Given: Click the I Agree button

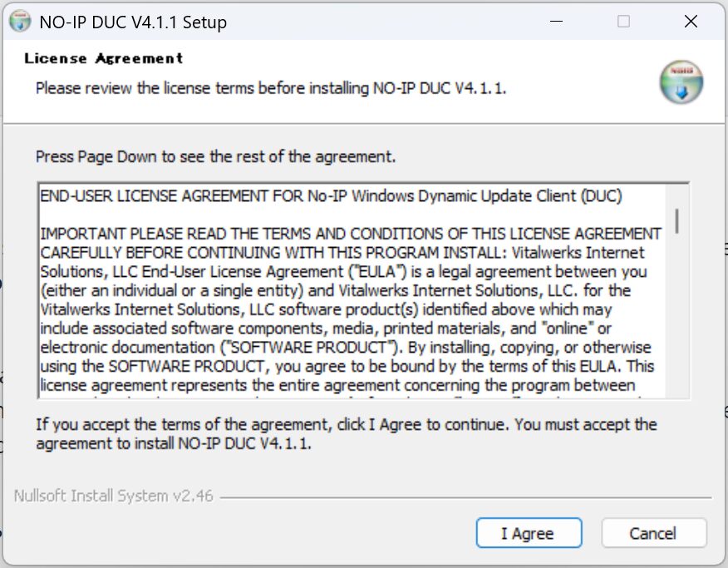Looking at the screenshot, I should click(529, 533).
